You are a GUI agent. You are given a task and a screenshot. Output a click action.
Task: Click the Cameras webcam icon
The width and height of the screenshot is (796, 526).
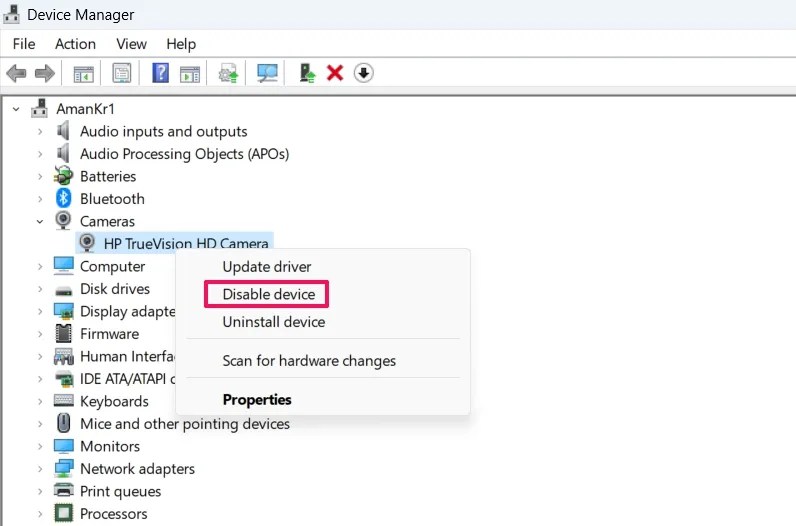(63, 220)
